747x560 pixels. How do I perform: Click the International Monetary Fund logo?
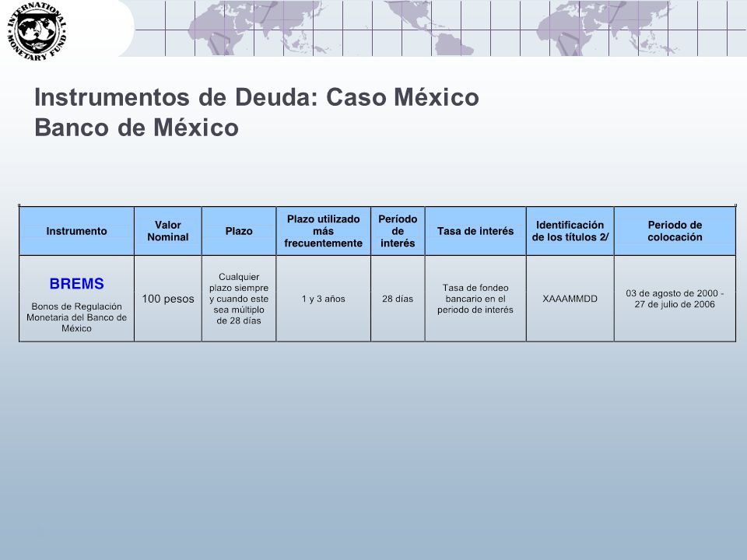point(37,31)
